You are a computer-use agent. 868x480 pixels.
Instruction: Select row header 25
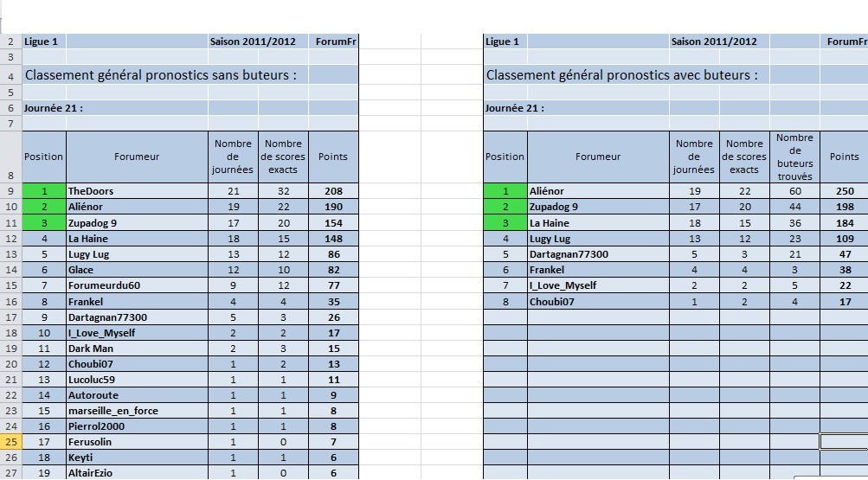pos(10,442)
